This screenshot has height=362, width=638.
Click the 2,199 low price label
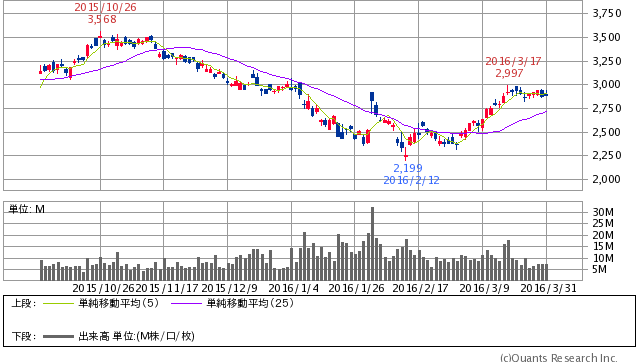click(x=408, y=168)
